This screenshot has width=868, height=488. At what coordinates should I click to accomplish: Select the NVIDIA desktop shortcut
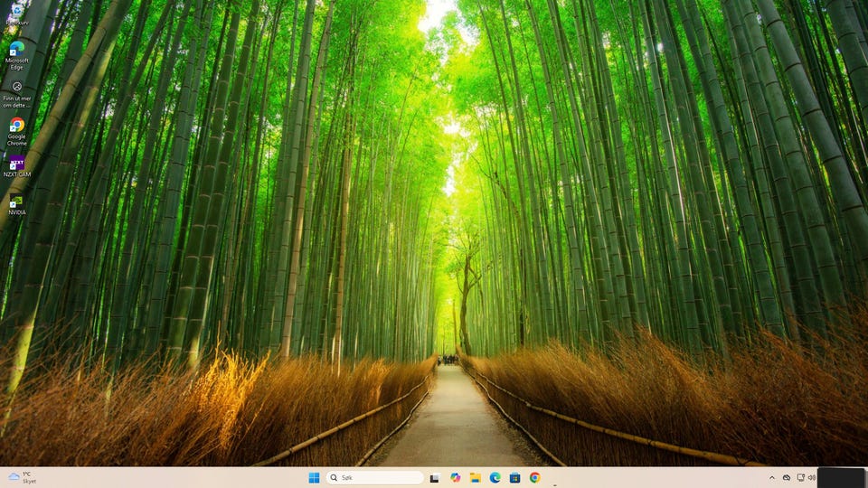pyautogui.click(x=16, y=205)
